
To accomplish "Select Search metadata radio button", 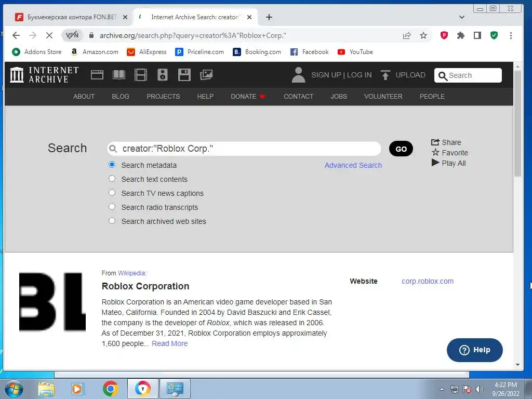I will coord(112,165).
